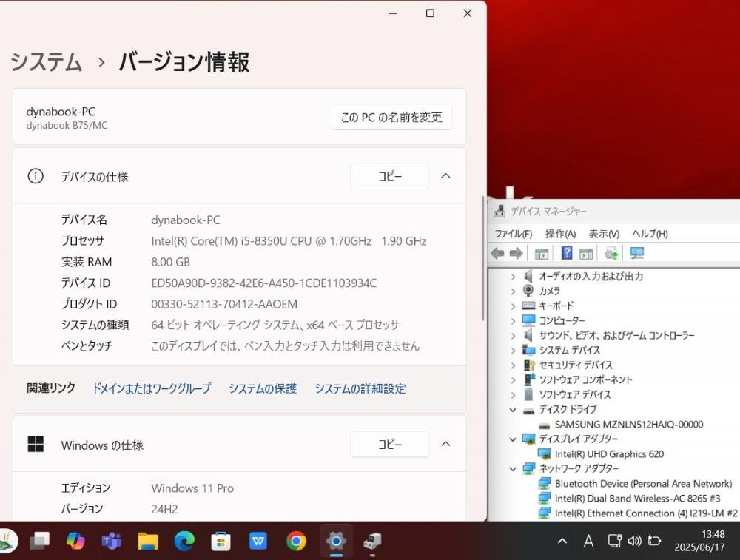Select Intel(R) UHD Graphics 620 adapter

(x=609, y=454)
